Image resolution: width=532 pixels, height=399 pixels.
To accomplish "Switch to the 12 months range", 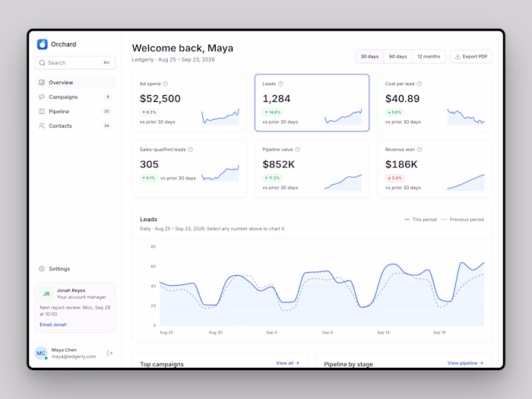I will tap(429, 56).
